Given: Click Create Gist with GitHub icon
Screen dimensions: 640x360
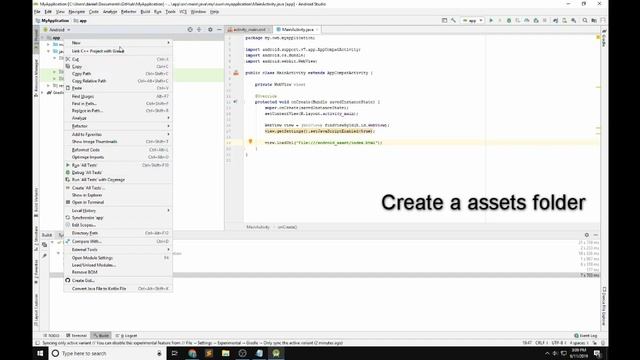Looking at the screenshot, I should tap(118, 280).
